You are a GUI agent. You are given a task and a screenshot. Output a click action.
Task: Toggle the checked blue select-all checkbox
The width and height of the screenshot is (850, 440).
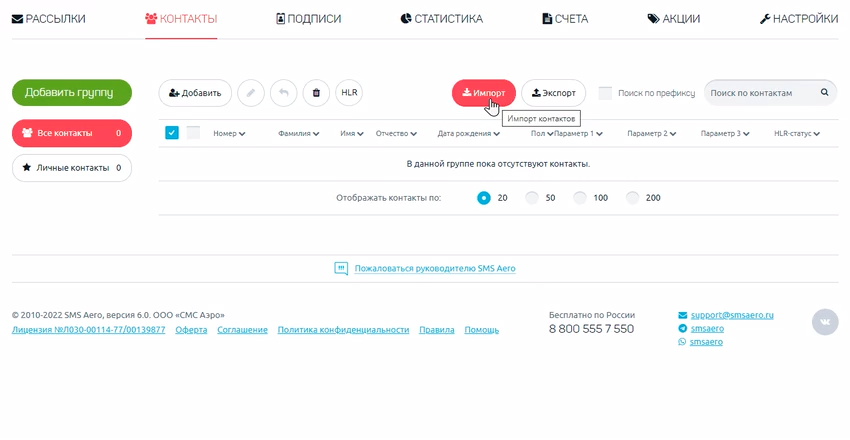[x=172, y=133]
